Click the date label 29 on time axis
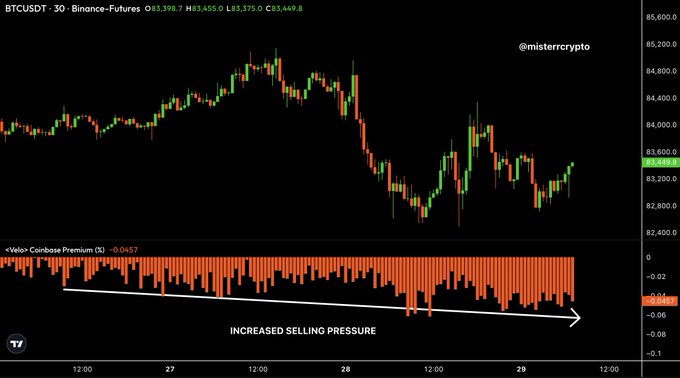680x378 pixels. click(521, 369)
